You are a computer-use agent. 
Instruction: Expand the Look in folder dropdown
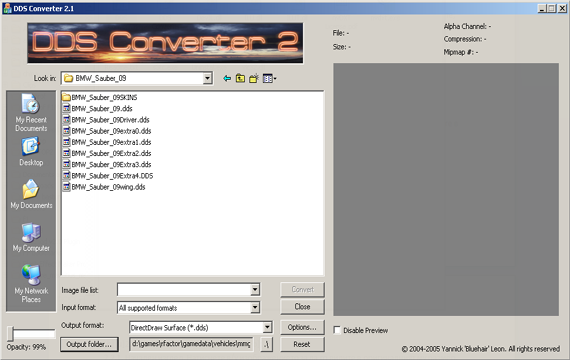point(207,78)
